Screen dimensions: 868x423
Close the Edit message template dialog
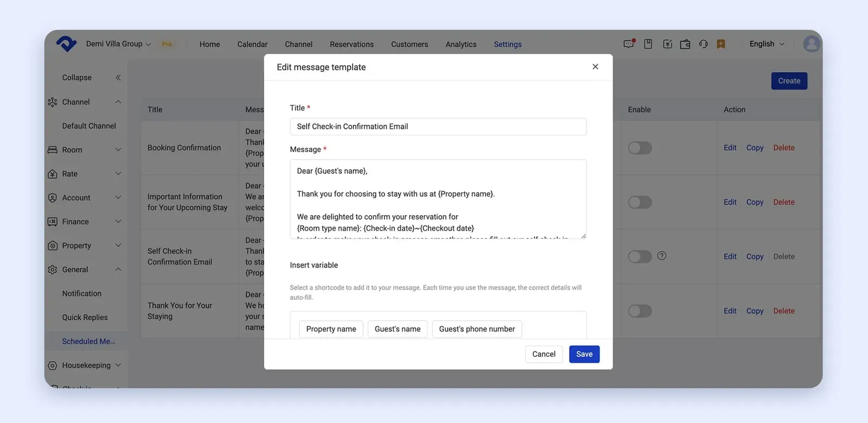[595, 66]
